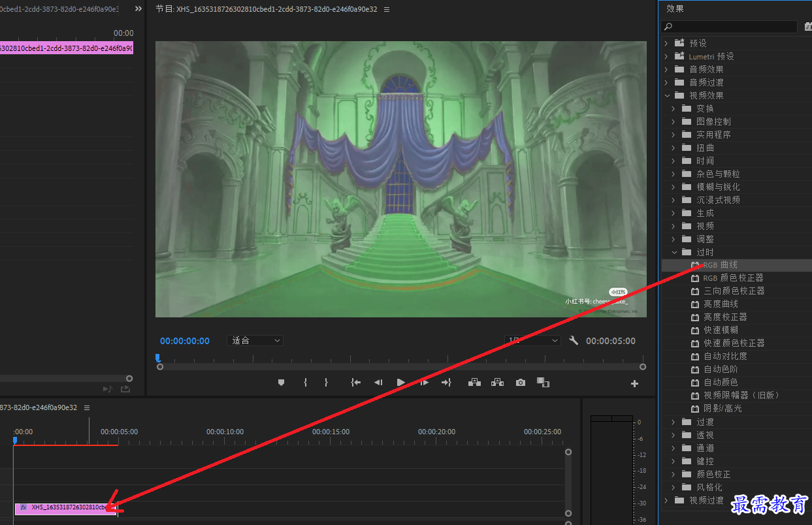
Task: Click the timeline vertical scroll bar
Action: (568, 483)
